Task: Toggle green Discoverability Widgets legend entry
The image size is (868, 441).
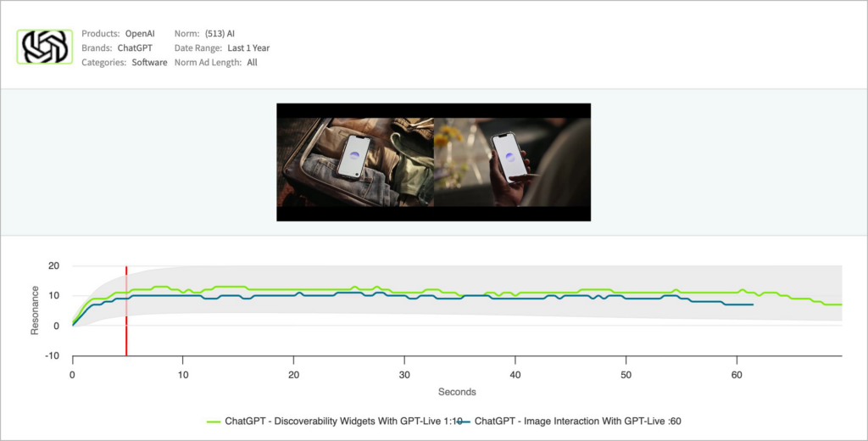Action: pos(334,421)
